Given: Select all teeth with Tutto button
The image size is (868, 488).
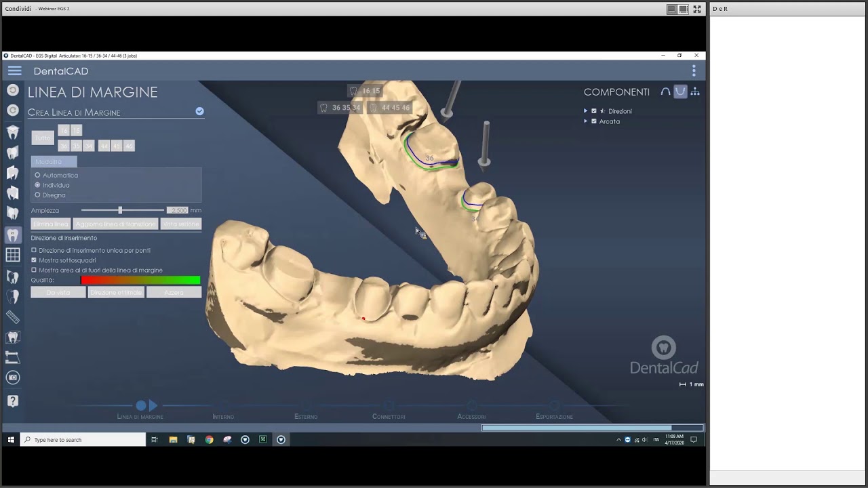Looking at the screenshot, I should pos(43,138).
